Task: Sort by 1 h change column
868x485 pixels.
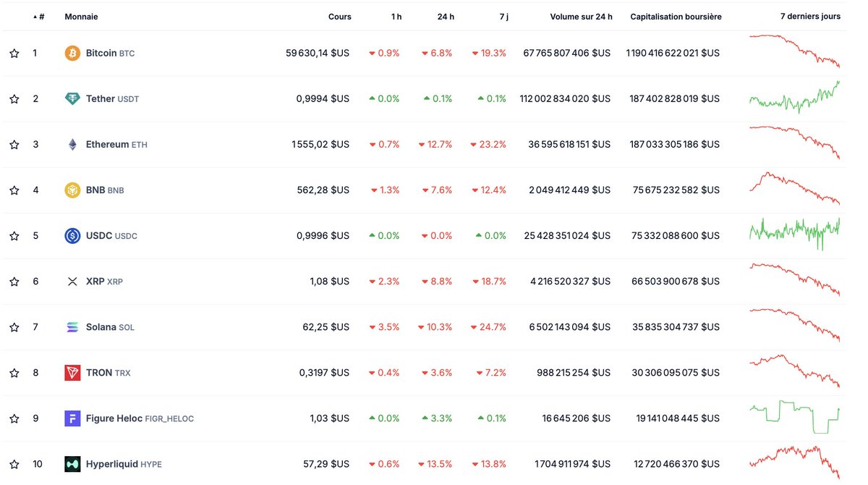Action: [x=396, y=17]
